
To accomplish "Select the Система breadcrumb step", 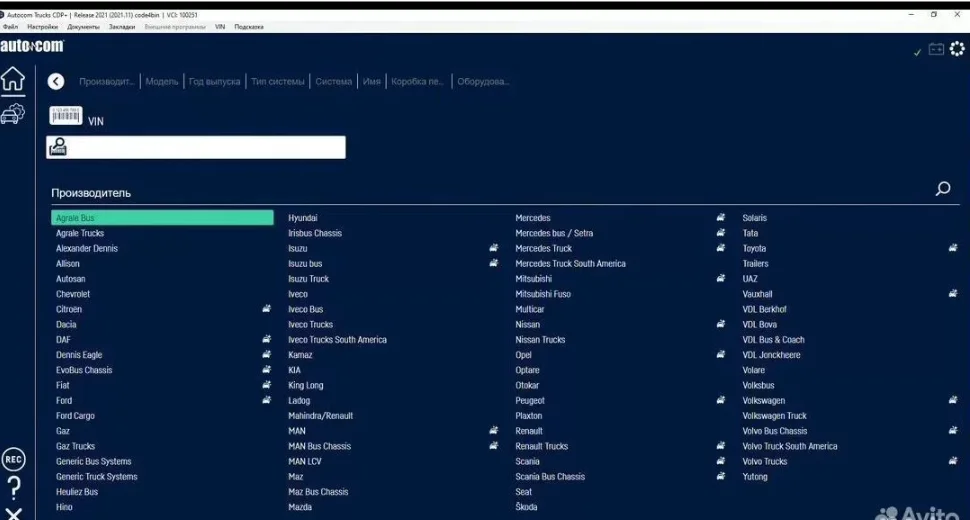I will (x=333, y=82).
